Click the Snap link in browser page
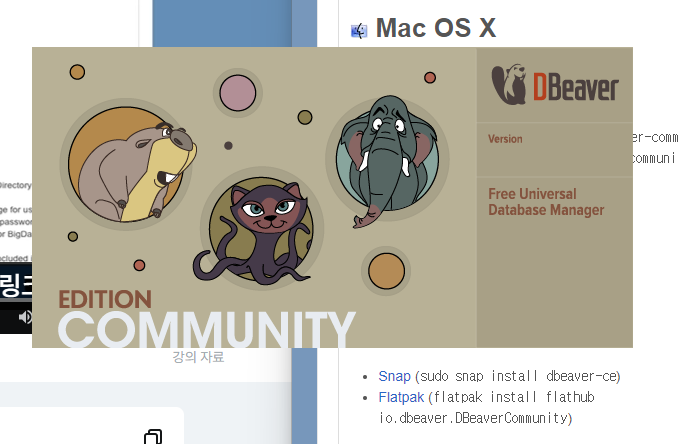The width and height of the screenshot is (678, 444). point(394,376)
